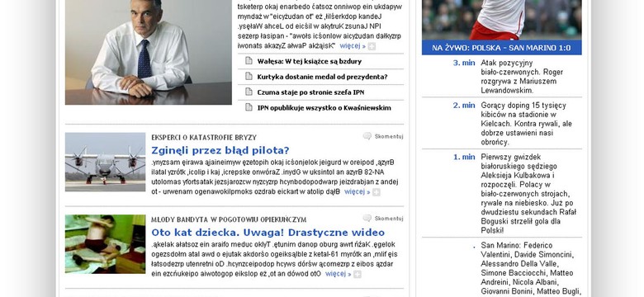Open airplane thumbnail of Bryza article

[x=105, y=162]
